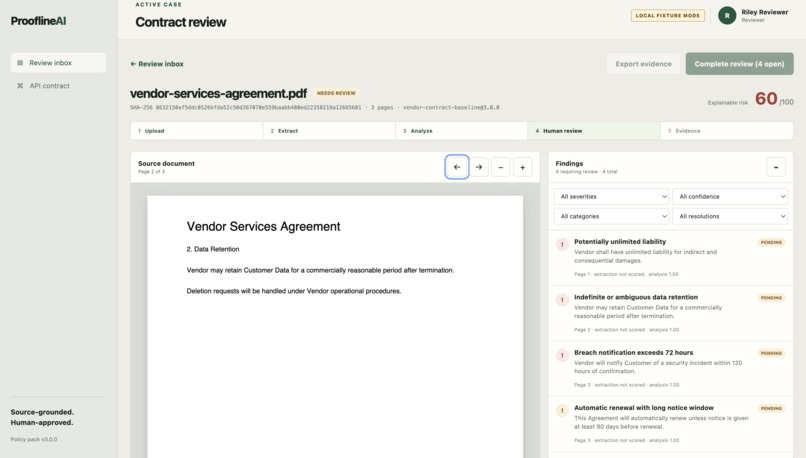Click PENDING badge on unlimited liability finding
The height and width of the screenshot is (458, 806).
pyautogui.click(x=771, y=242)
